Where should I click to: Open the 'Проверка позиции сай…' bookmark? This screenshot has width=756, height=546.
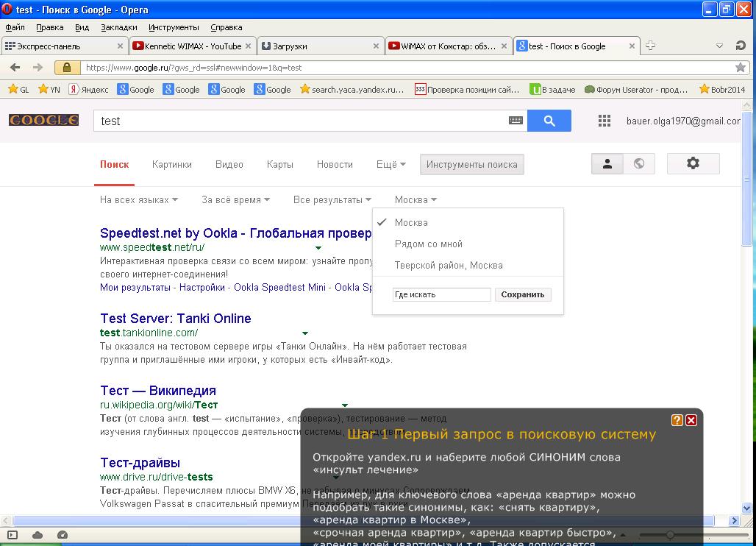tap(467, 89)
